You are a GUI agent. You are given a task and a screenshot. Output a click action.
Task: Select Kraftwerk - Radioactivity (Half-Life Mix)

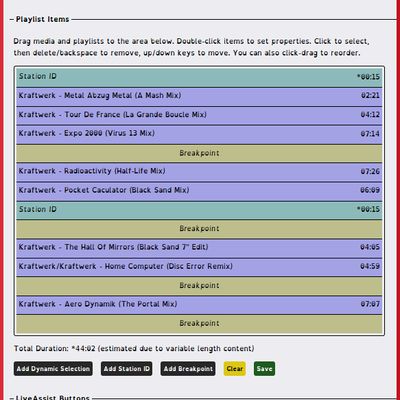tap(199, 173)
